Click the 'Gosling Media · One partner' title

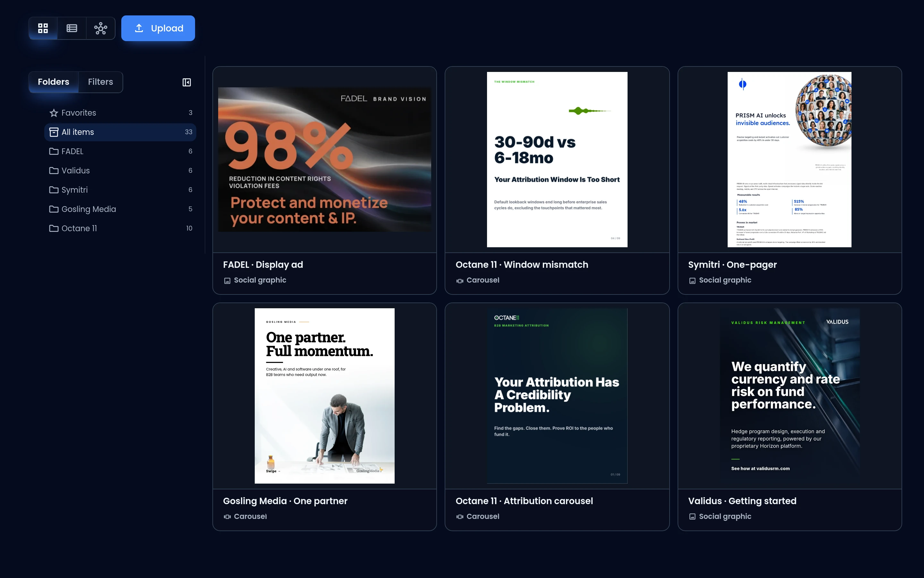click(x=285, y=501)
